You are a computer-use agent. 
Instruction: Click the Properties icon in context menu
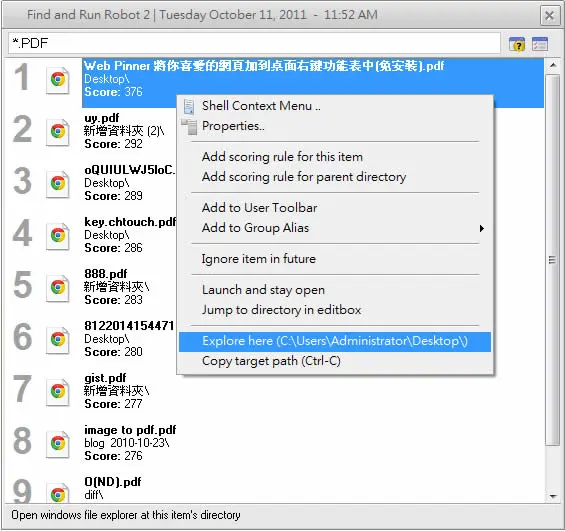(189, 127)
